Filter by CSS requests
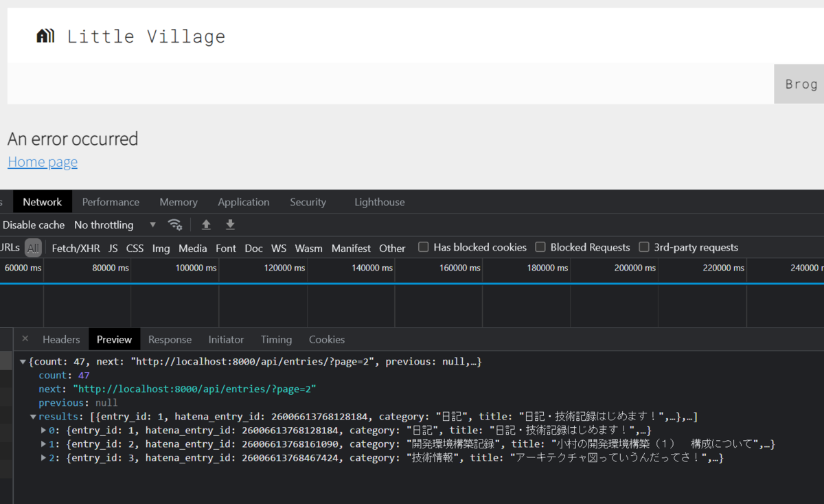The width and height of the screenshot is (824, 504). coord(135,248)
